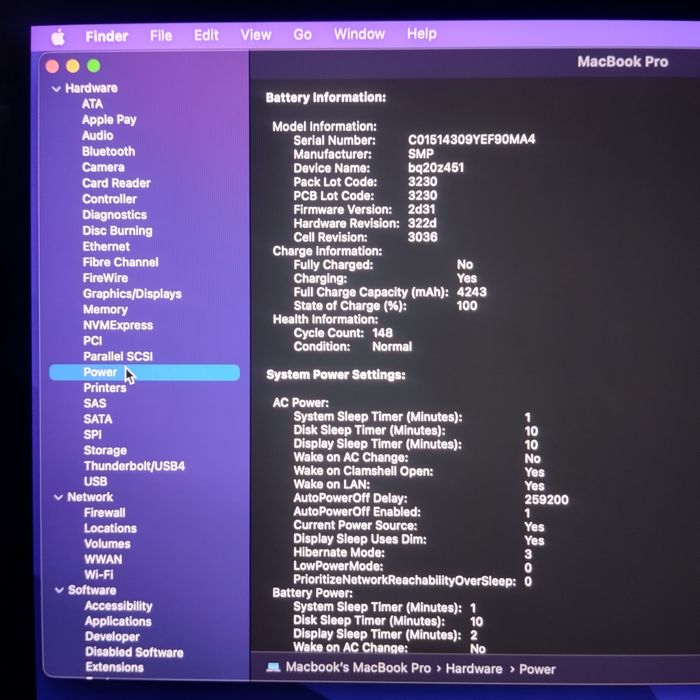Select Extensions under Software
The image size is (700, 700).
(115, 667)
